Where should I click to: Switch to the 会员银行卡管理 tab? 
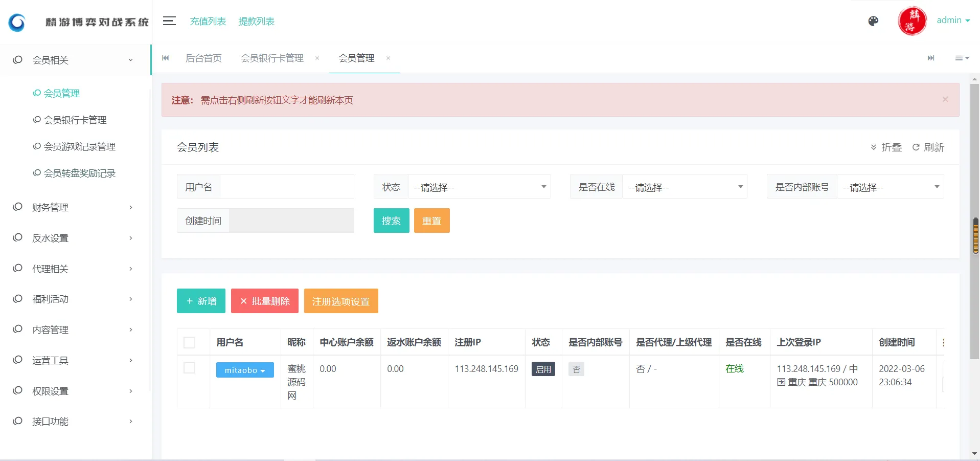point(272,58)
